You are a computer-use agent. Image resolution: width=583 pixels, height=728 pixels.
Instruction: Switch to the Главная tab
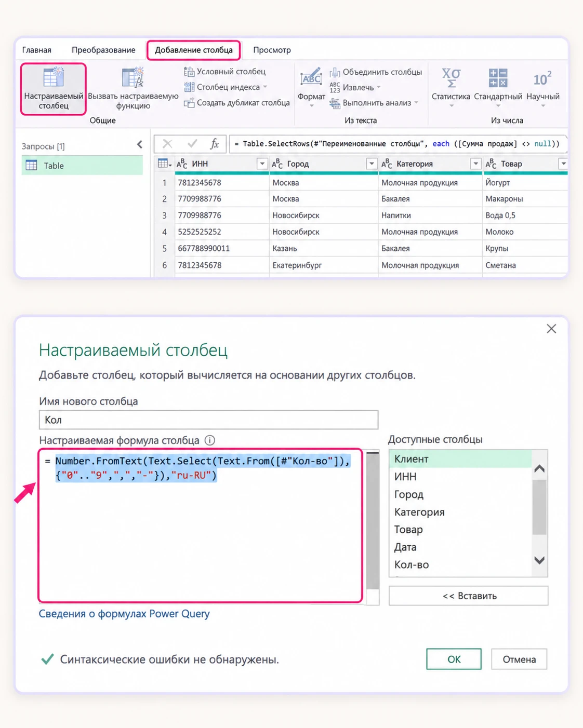pyautogui.click(x=37, y=50)
